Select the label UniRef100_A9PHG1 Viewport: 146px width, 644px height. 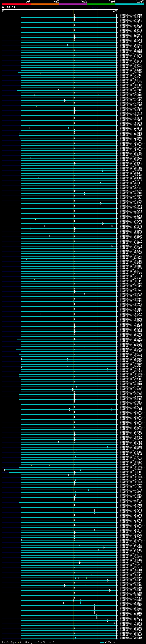pyautogui.click(x=131, y=304)
